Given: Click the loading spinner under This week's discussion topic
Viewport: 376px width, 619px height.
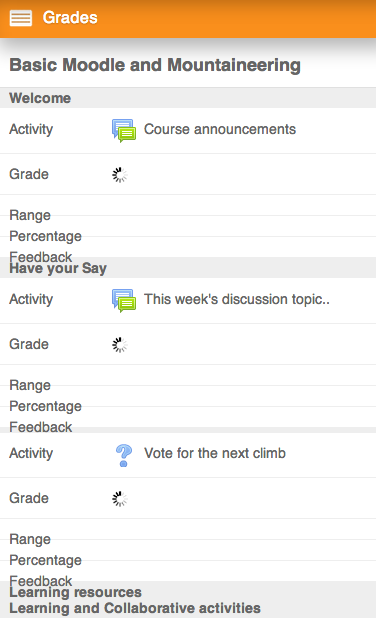Looking at the screenshot, I should [120, 345].
